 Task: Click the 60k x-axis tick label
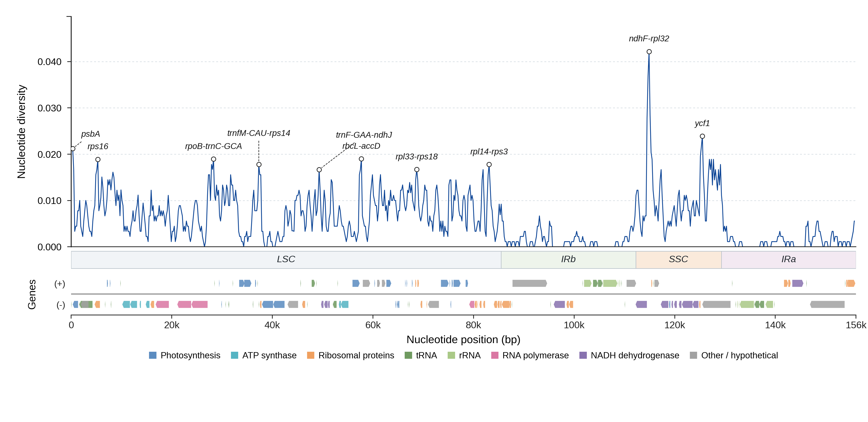pyautogui.click(x=373, y=325)
